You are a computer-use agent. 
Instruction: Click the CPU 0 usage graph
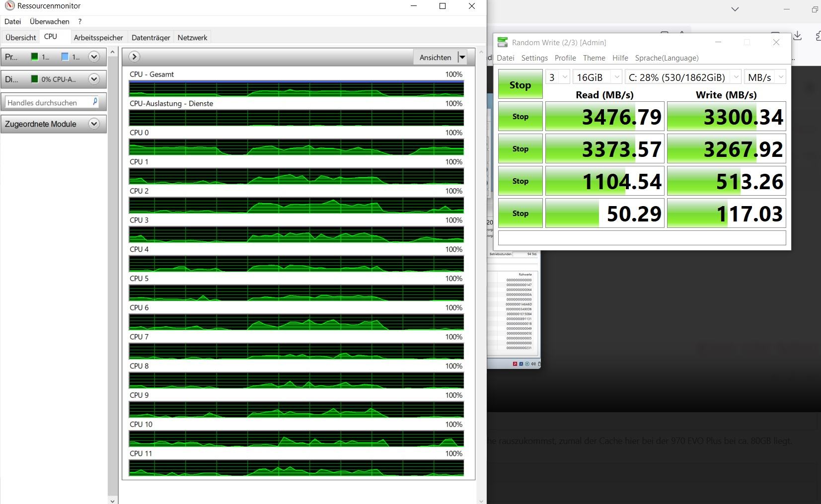296,147
